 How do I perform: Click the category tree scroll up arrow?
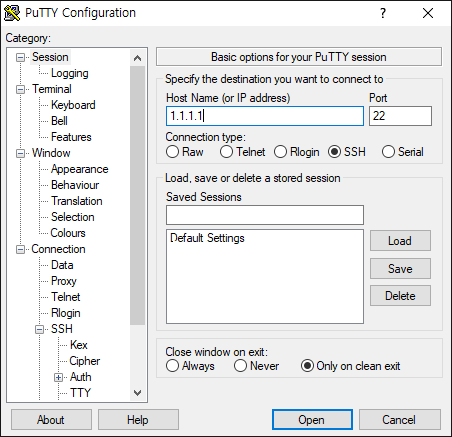(x=137, y=58)
